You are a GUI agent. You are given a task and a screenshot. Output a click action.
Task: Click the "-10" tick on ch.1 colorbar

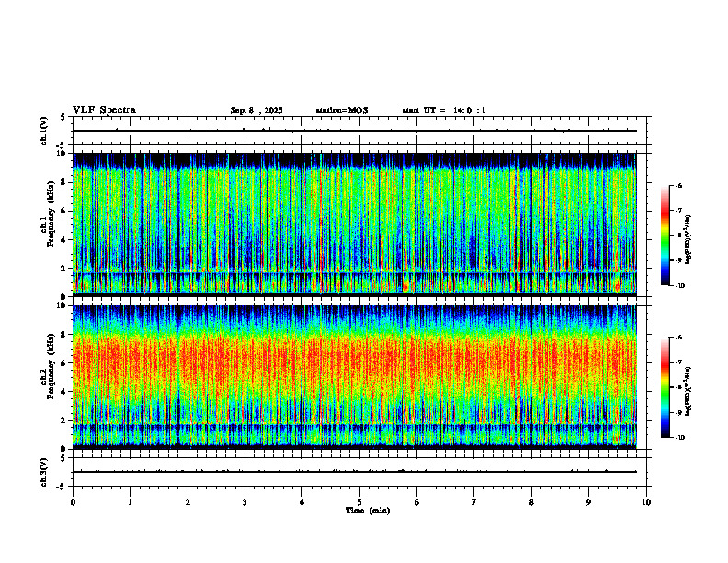coord(679,286)
